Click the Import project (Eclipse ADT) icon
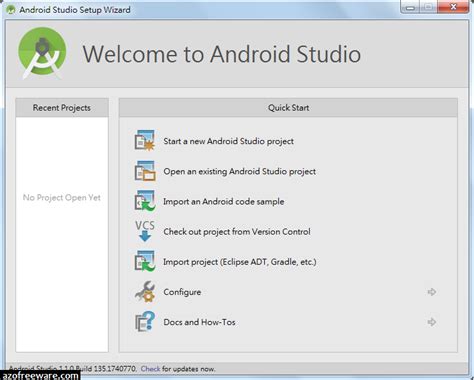The height and width of the screenshot is (380, 474). click(145, 261)
